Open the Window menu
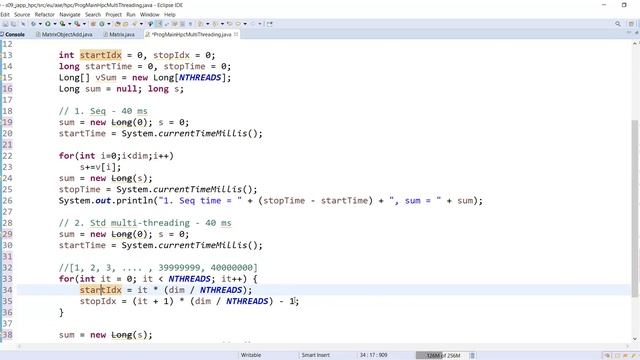Screen dimensions: 640x360 (149, 15)
